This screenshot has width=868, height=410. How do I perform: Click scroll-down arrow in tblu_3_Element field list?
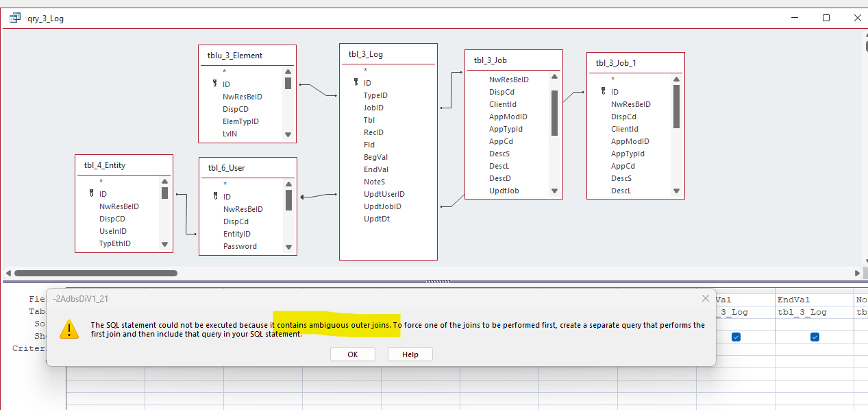288,134
